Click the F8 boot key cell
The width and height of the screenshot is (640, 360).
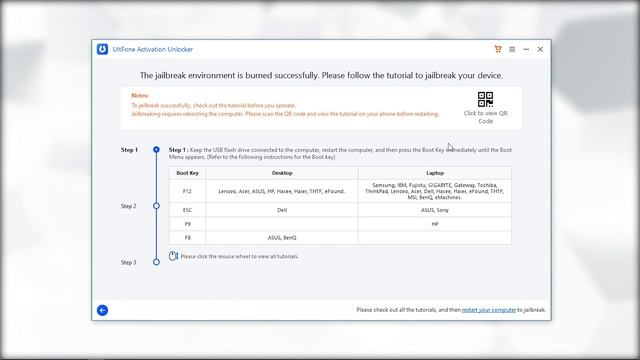pyautogui.click(x=187, y=238)
